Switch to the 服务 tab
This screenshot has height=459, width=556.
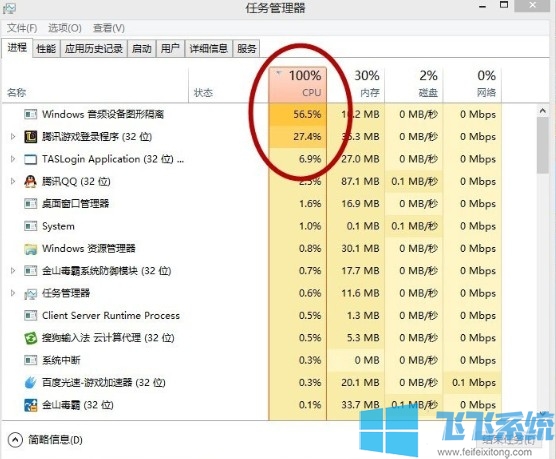point(246,48)
